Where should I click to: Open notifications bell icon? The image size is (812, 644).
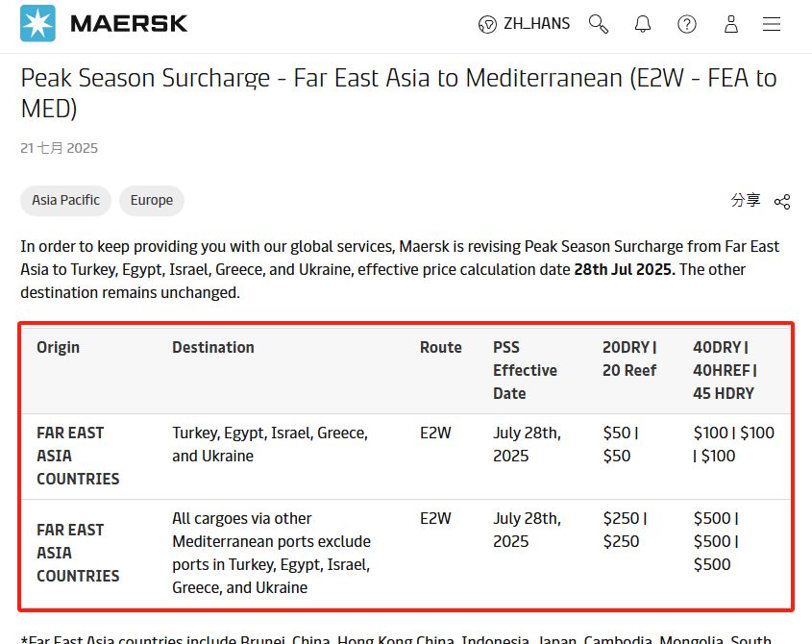coord(643,24)
